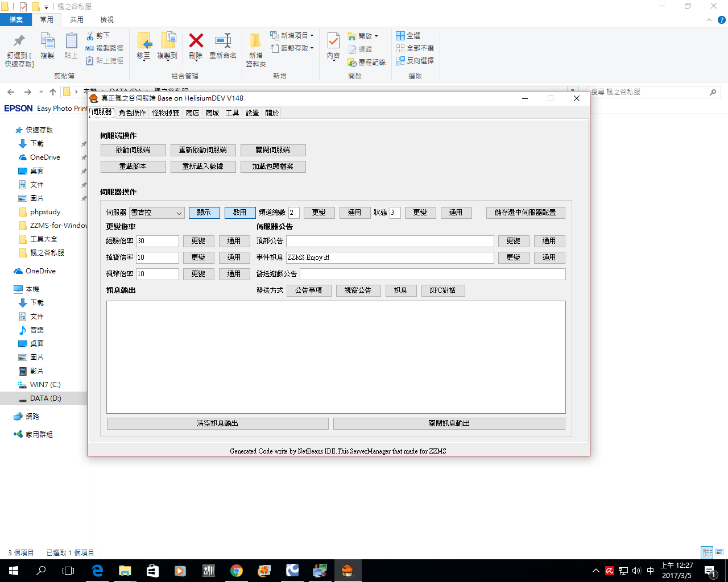The height and width of the screenshot is (582, 728).
Task: Click the 關閉訊息輸出 button
Action: 449,423
